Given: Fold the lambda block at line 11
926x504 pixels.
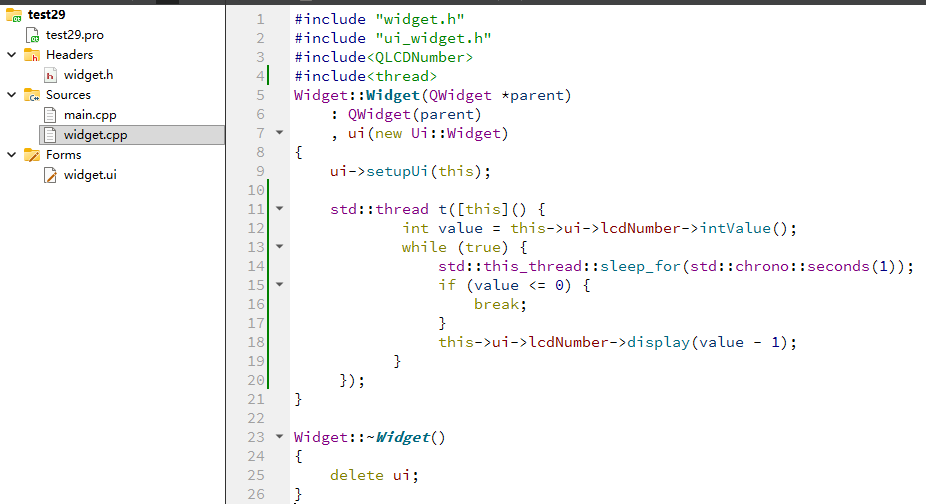Looking at the screenshot, I should pos(279,209).
